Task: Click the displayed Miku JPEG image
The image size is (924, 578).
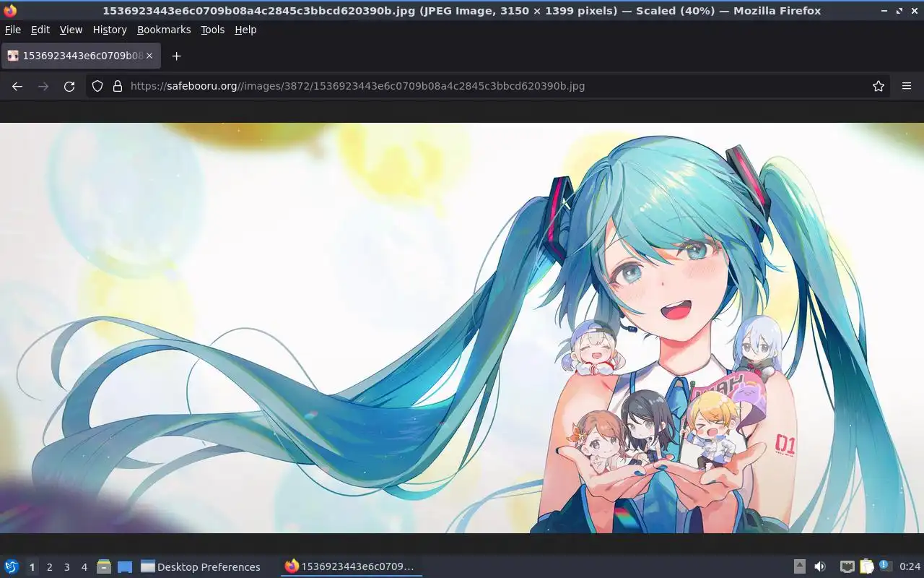Action: point(462,328)
